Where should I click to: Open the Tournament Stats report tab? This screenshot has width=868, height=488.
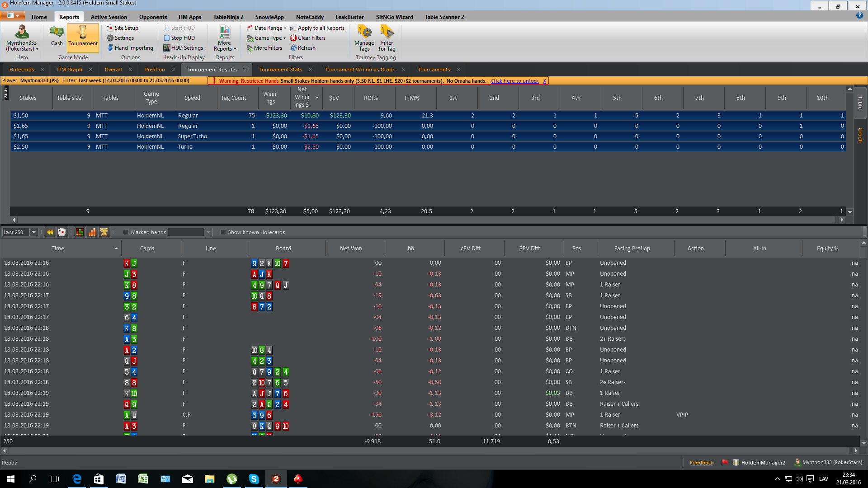pyautogui.click(x=281, y=70)
